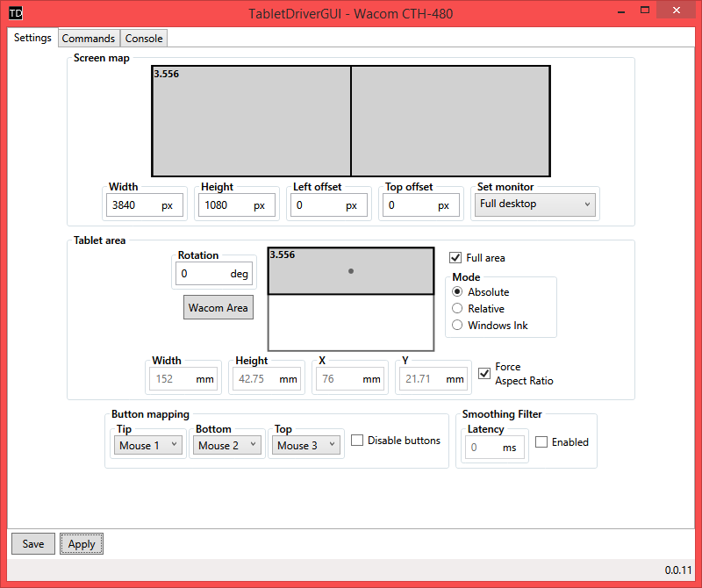The height and width of the screenshot is (588, 702).
Task: Toggle Force Aspect Ratio checkbox
Action: [x=484, y=373]
